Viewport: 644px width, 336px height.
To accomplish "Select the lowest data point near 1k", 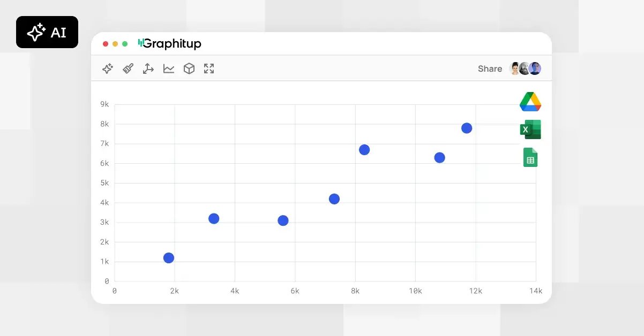I will pyautogui.click(x=169, y=258).
